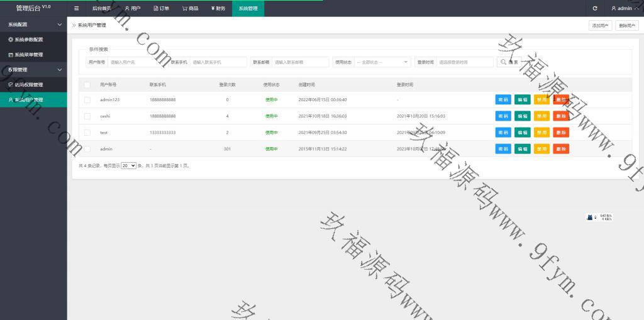Screen dimensions: 644x320
Task: Change the per-page record count dropdown
Action: (x=128, y=166)
